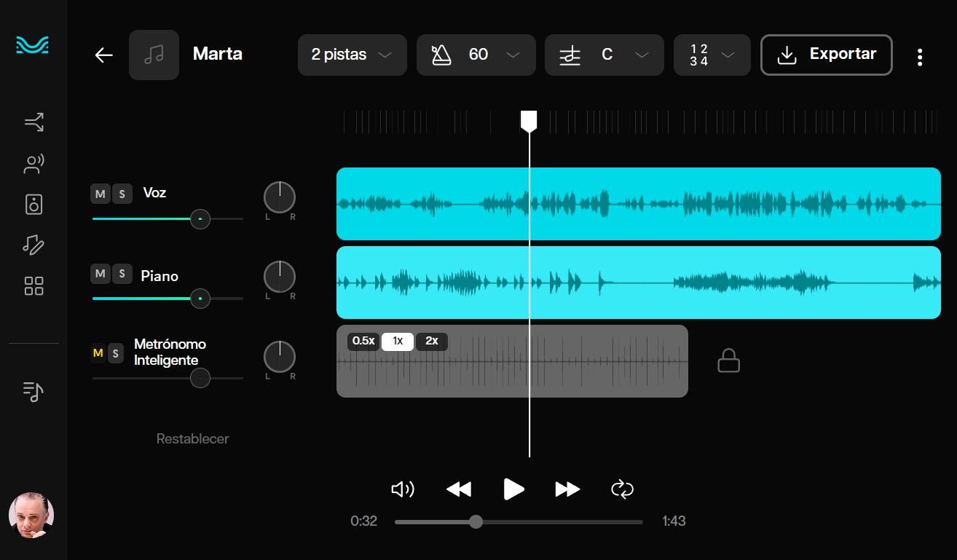Toggle loop repeat playback
The height and width of the screenshot is (560, 957).
[x=623, y=489]
